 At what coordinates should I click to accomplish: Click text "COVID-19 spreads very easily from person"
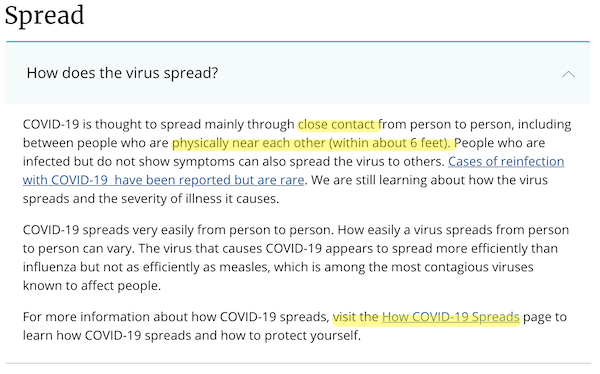click(140, 230)
